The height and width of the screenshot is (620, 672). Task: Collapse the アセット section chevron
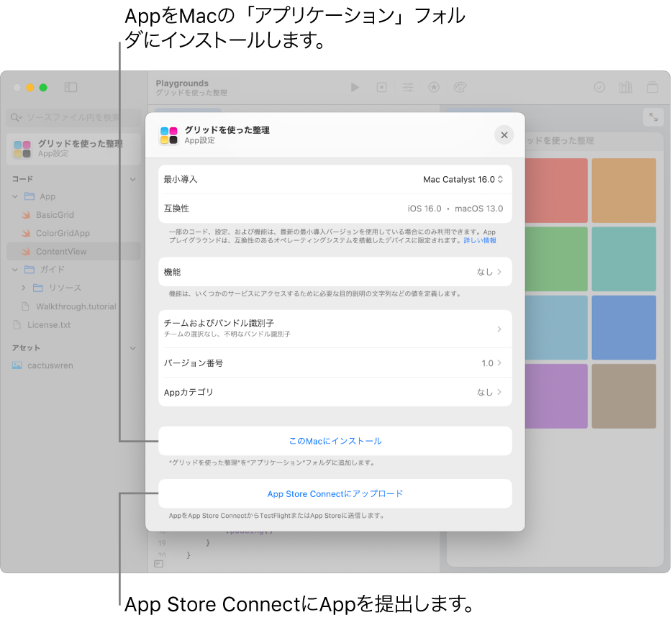[133, 348]
